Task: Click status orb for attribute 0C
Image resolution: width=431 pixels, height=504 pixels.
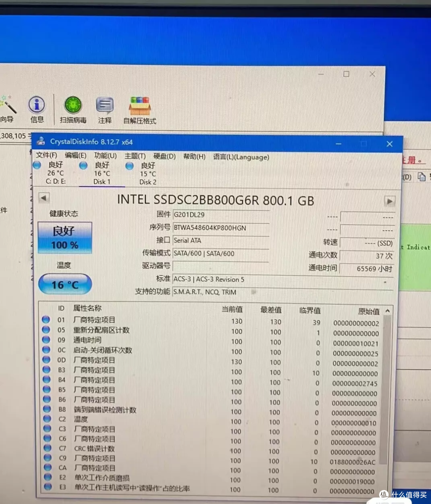Action: (x=46, y=350)
